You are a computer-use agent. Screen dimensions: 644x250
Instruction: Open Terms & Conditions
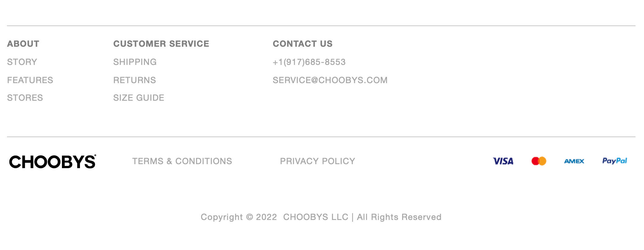[x=182, y=161]
